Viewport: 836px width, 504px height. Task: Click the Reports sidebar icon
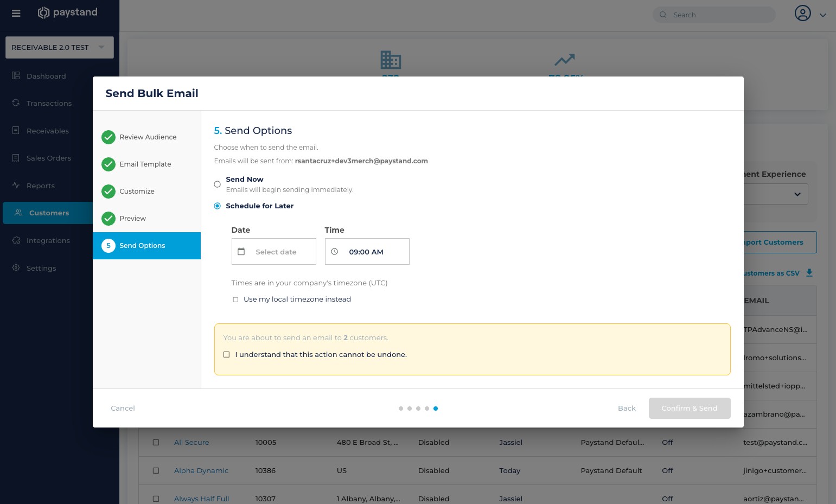coord(16,185)
